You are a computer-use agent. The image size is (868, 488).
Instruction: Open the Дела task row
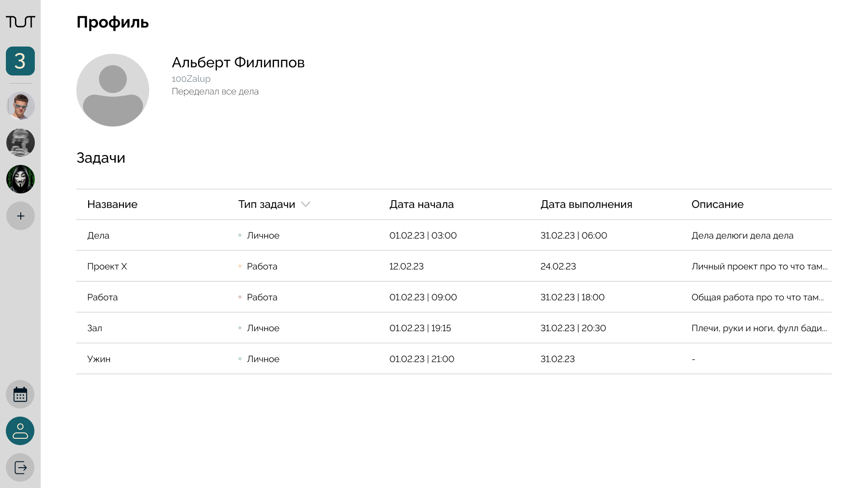(98, 235)
